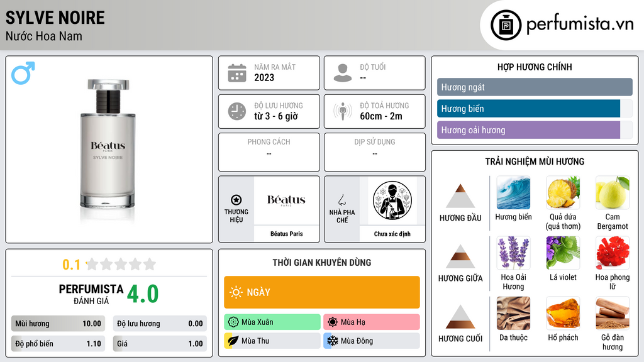Click the THỜI GIAN KHUYÊN DÙNG heading
Viewport: 644px width, 362px height.
click(322, 263)
